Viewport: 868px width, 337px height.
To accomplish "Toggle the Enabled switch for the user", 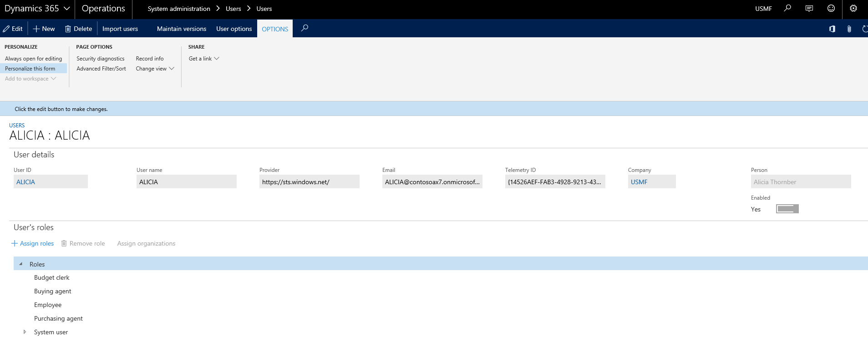I will (x=787, y=209).
